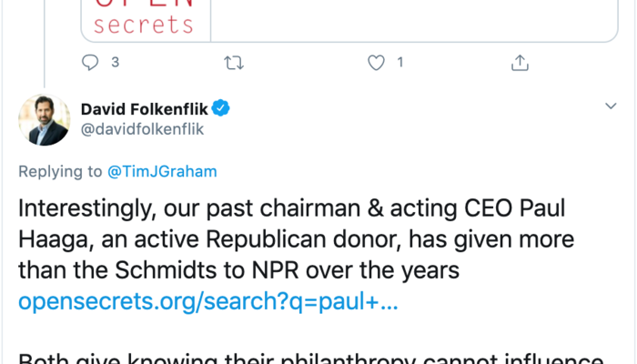Retweet the Open Secrets tweet
Screen dimensions: 637x364
pyautogui.click(x=234, y=63)
